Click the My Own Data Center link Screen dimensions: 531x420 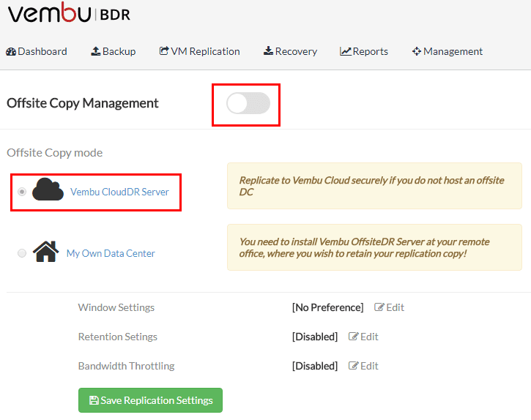(111, 253)
